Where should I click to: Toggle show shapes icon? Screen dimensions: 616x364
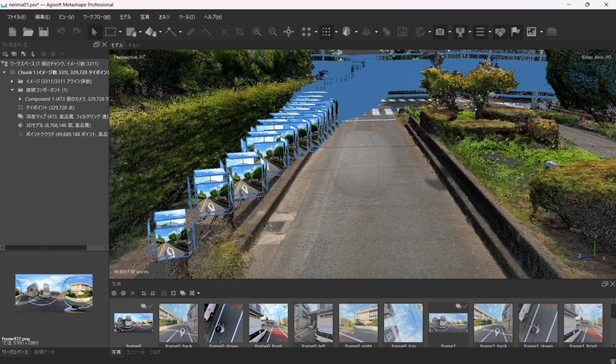click(500, 32)
